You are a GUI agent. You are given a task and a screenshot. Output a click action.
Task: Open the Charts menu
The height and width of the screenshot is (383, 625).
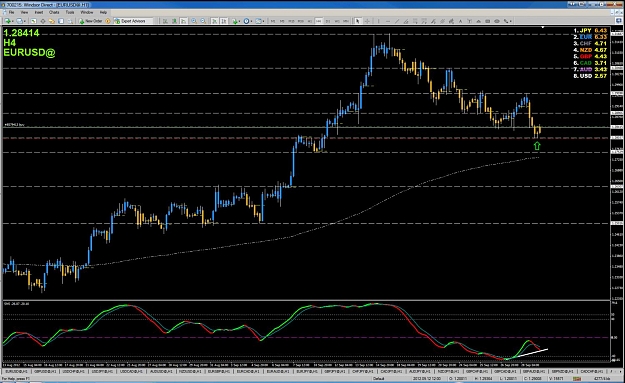[x=54, y=12]
